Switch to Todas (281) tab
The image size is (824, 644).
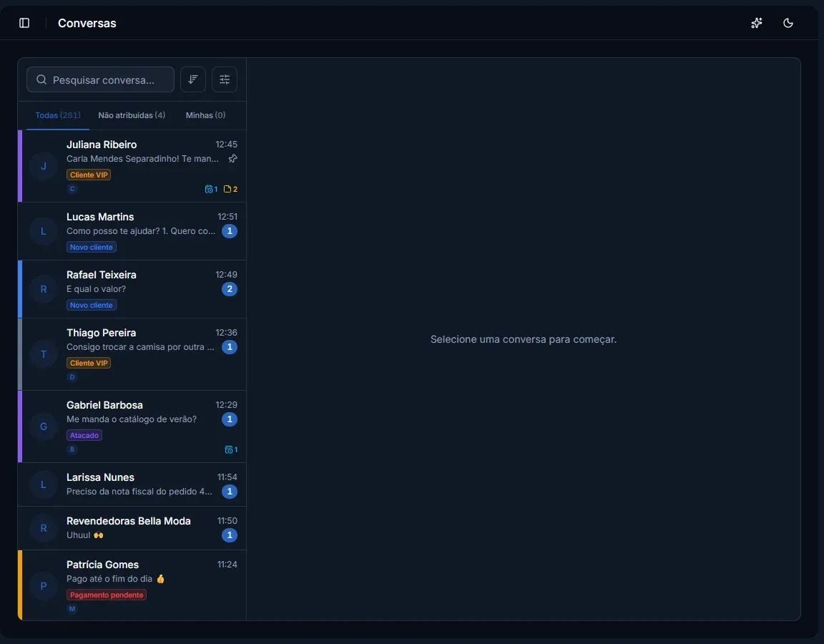(58, 115)
